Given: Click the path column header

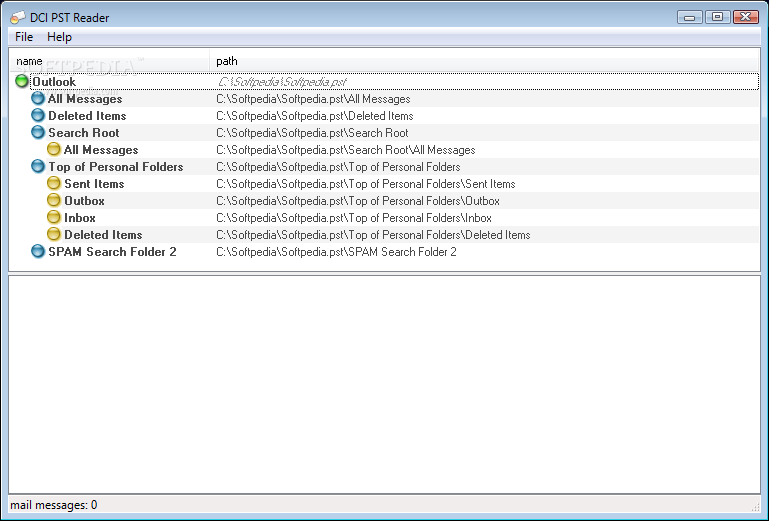Looking at the screenshot, I should [485, 61].
